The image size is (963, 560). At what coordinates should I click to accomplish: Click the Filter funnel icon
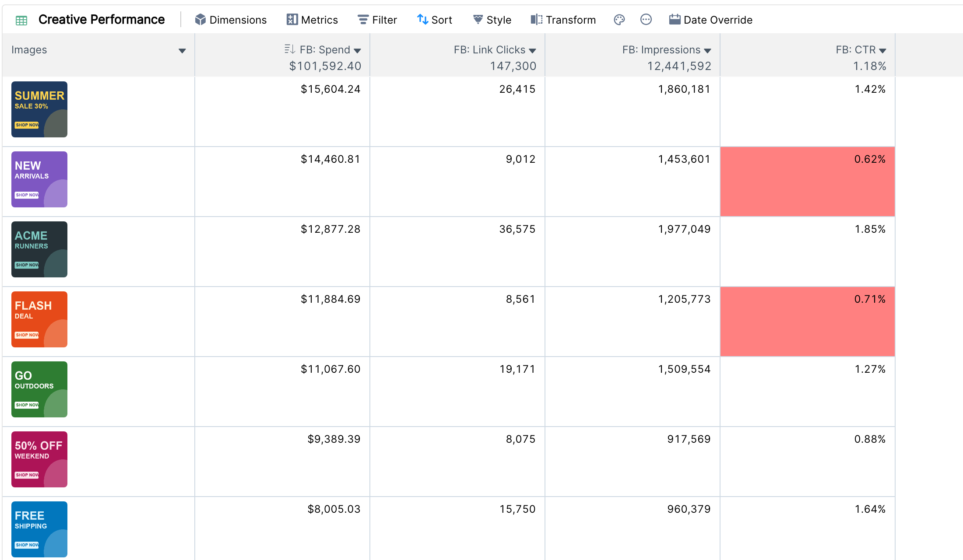tap(363, 20)
